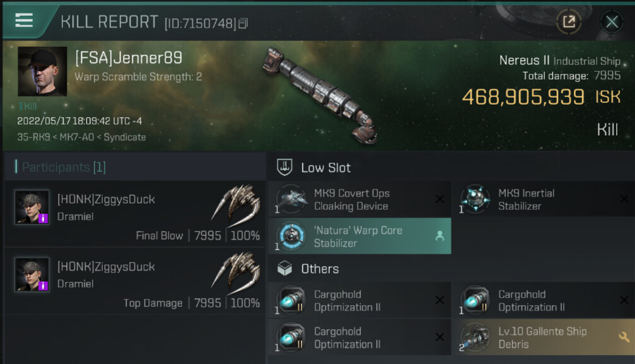Open ZiggysDuck Final Blow portrait
This screenshot has width=635, height=364.
click(32, 207)
